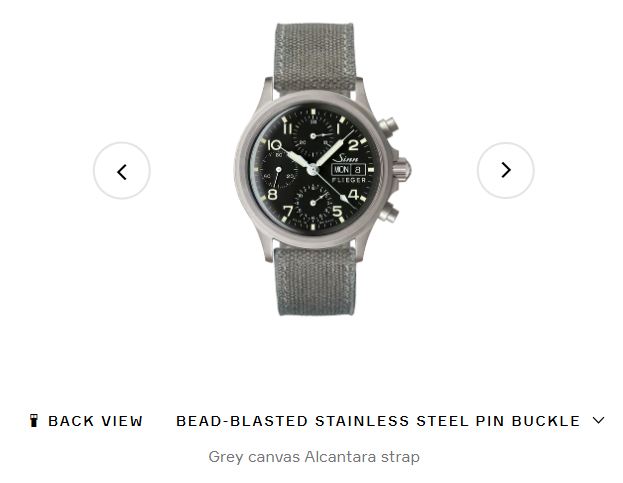623x483 pixels.
Task: Click the bottom subdial on the watch face
Action: point(313,203)
